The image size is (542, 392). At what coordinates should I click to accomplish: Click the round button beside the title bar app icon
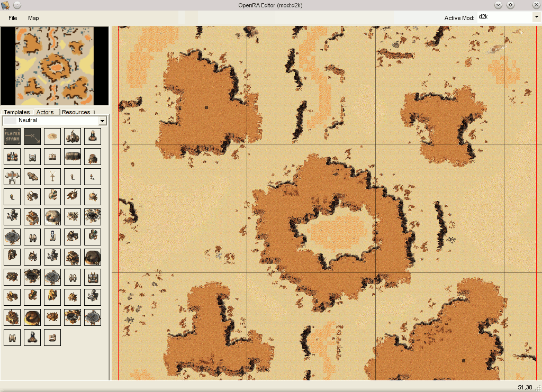(x=17, y=5)
